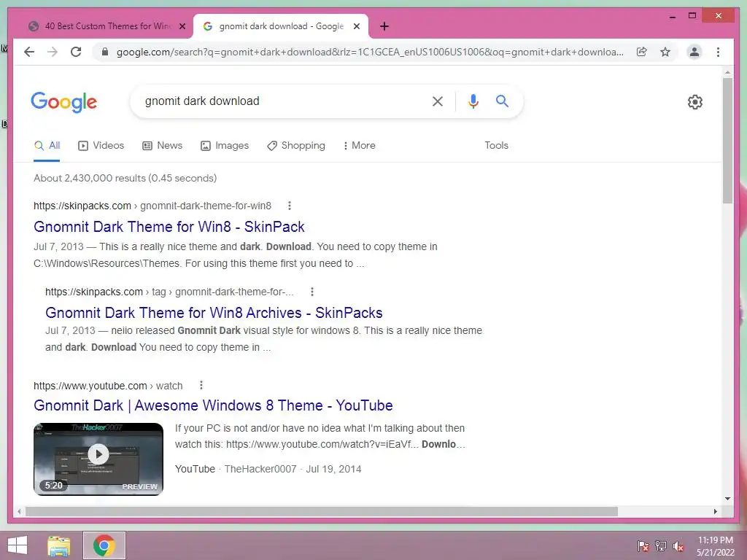The height and width of the screenshot is (560, 747).
Task: Click the Google logo
Action: 64,102
